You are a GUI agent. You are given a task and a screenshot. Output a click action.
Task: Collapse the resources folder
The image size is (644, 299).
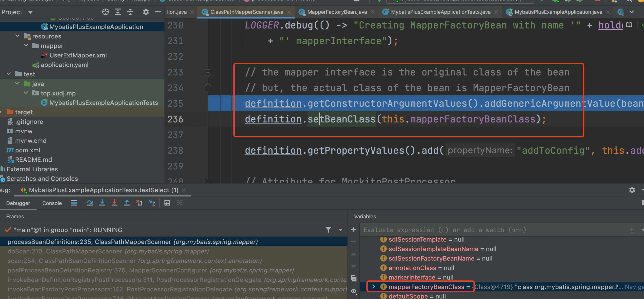tap(17, 36)
